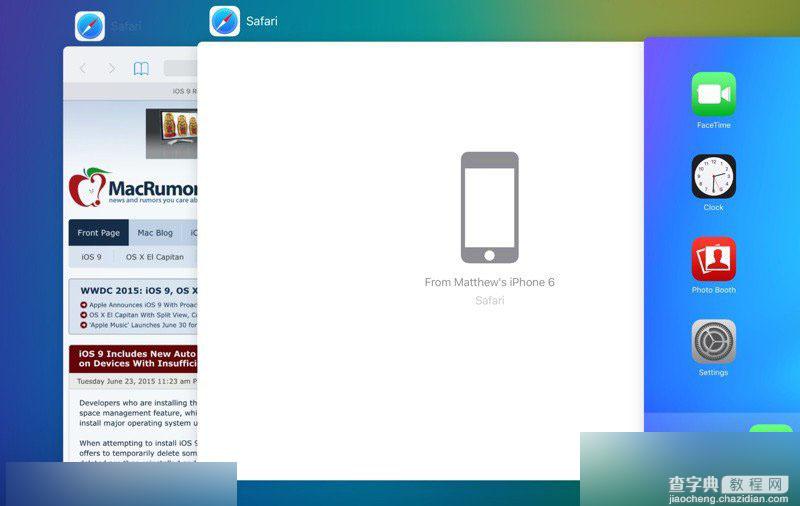Open the iOS 9 section link
The image size is (800, 506).
(x=91, y=257)
